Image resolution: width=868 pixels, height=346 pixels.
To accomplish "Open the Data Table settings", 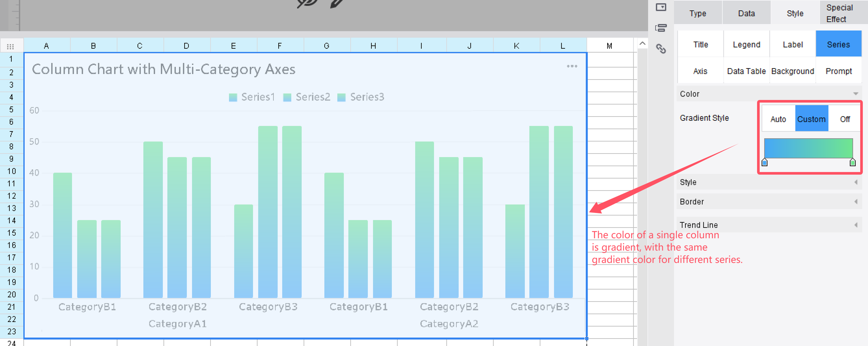I will coord(746,71).
